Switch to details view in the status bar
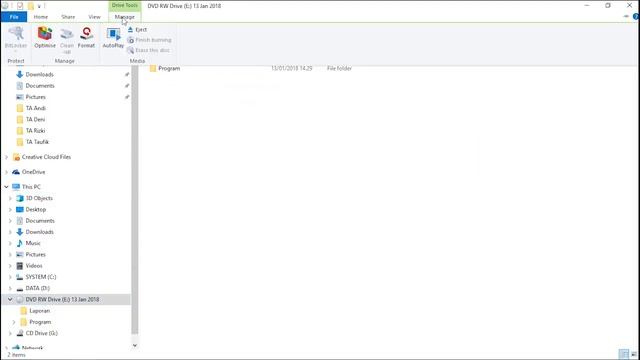Viewport: 640px width, 360px height. click(x=624, y=354)
